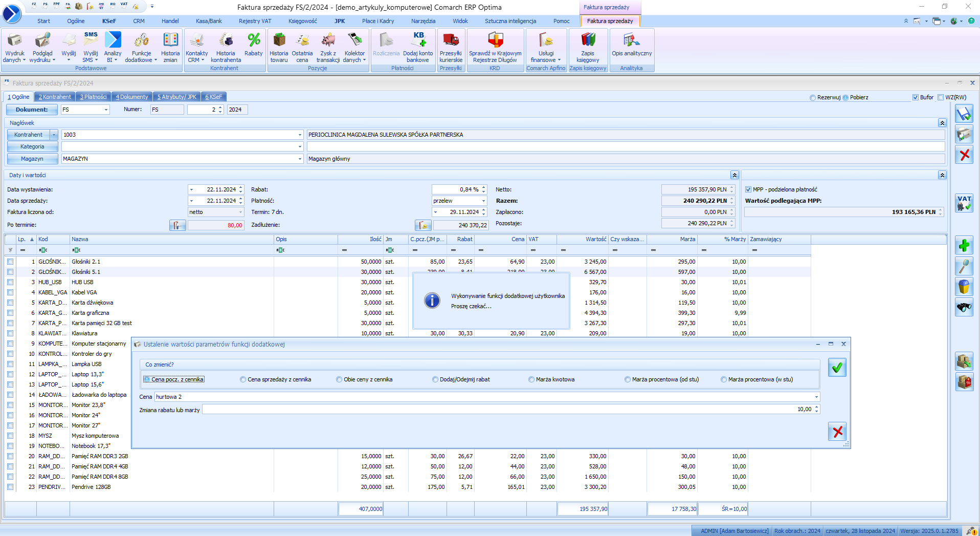The height and width of the screenshot is (536, 980).
Task: Open Analizy BI tool
Action: (113, 47)
